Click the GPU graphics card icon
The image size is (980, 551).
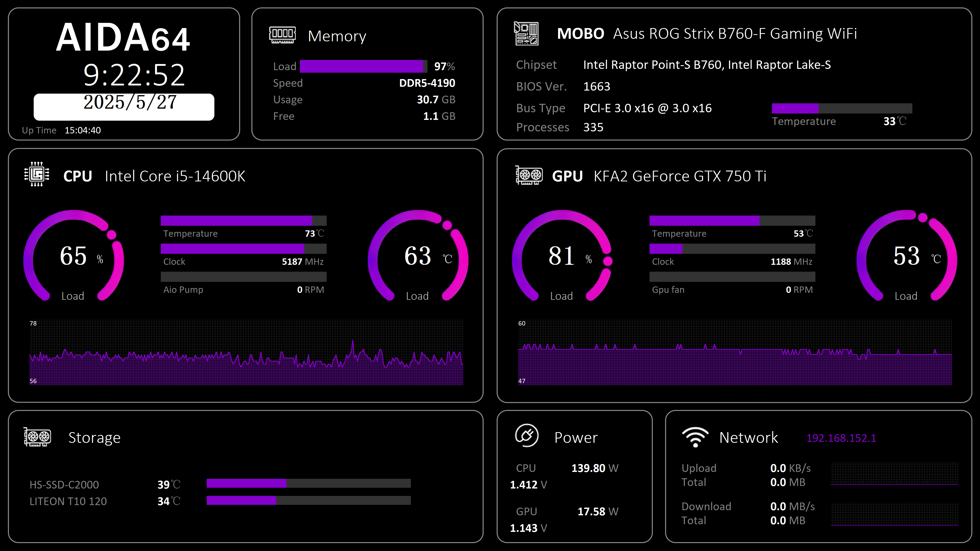(529, 175)
